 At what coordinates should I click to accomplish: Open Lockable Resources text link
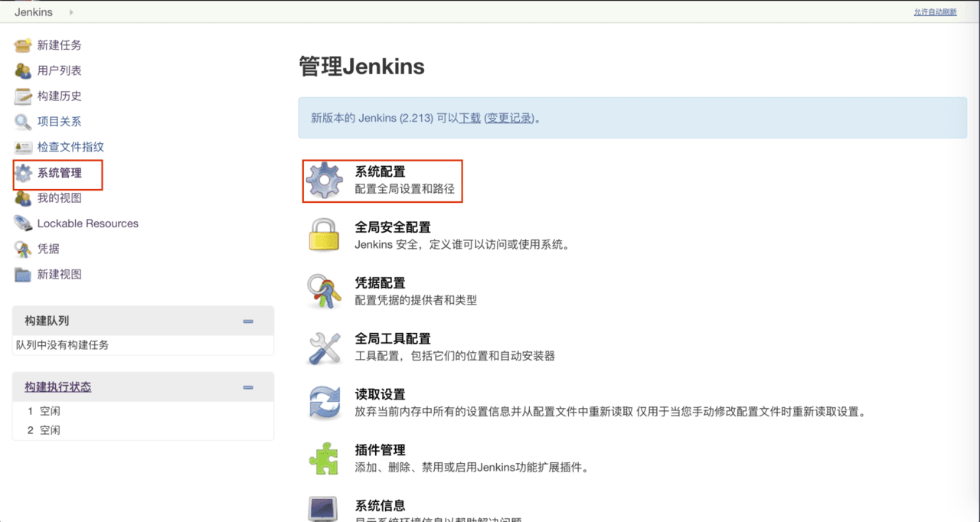point(88,223)
